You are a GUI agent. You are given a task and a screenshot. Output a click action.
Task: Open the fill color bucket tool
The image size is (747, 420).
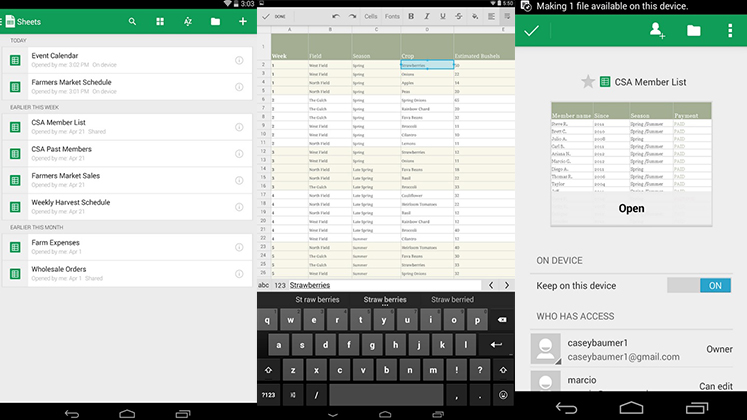point(475,16)
